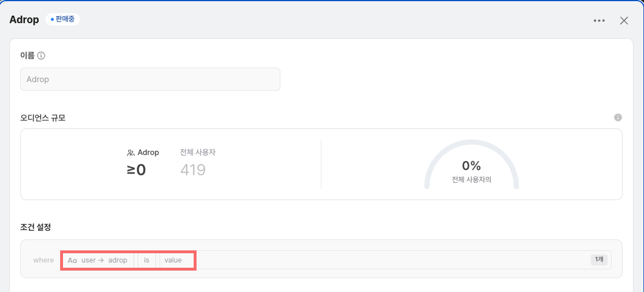Open the three-dot more options menu

(x=599, y=21)
